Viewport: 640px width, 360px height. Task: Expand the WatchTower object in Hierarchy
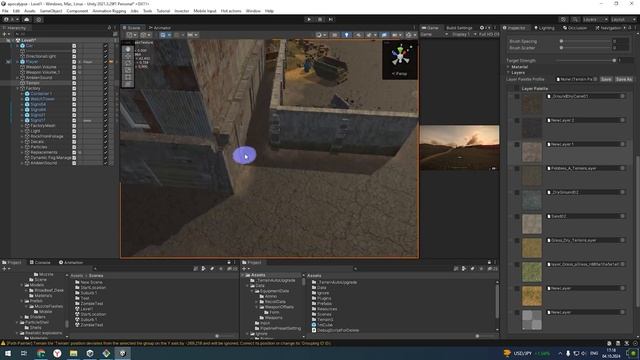pyautogui.click(x=22, y=99)
